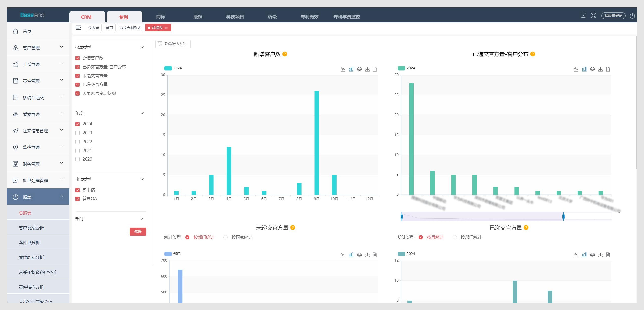
Task: Uncheck 已递交官方量-客户分布 report type
Action: pyautogui.click(x=77, y=67)
